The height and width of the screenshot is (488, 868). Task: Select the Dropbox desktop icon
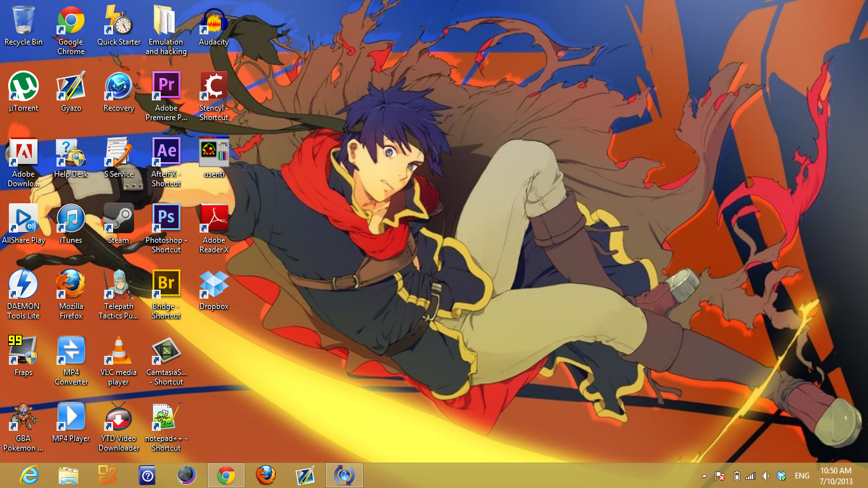[214, 290]
